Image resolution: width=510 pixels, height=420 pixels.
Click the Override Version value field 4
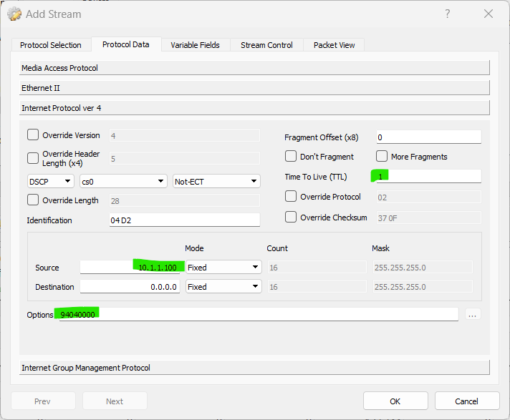point(184,135)
